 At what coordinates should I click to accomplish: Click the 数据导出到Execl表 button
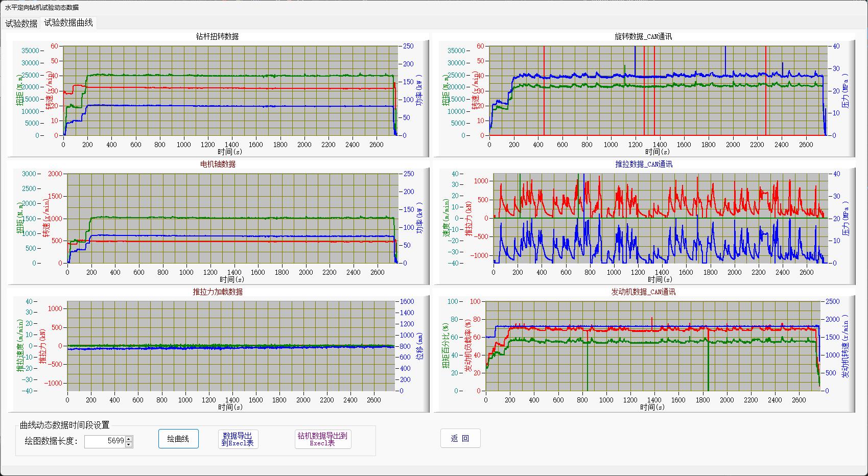tap(238, 439)
